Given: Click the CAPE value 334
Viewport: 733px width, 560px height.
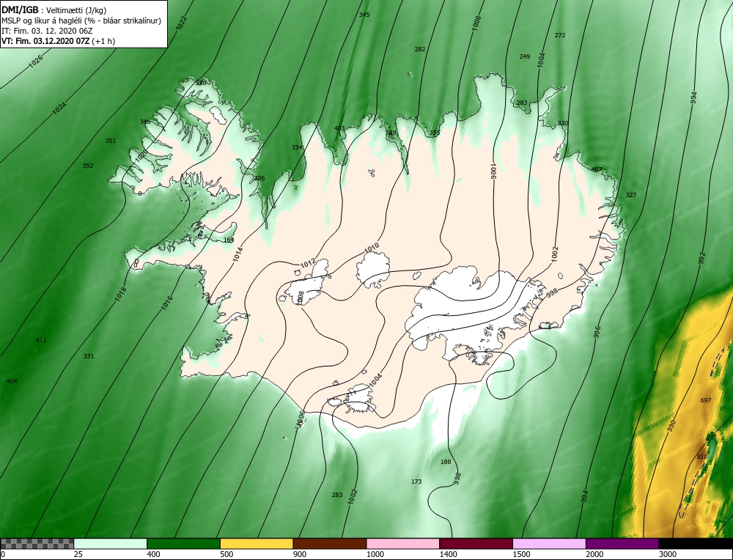Looking at the screenshot, I should click(297, 147).
